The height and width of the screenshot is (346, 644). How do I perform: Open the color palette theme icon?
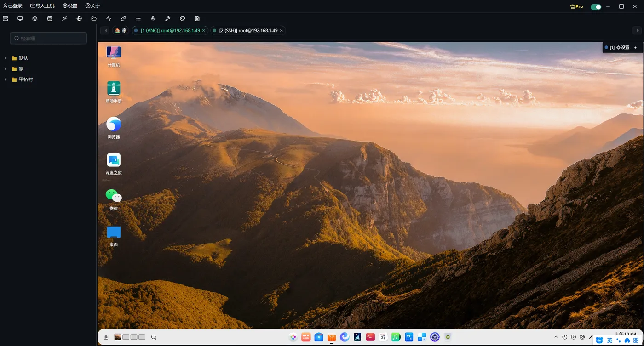[x=183, y=18]
